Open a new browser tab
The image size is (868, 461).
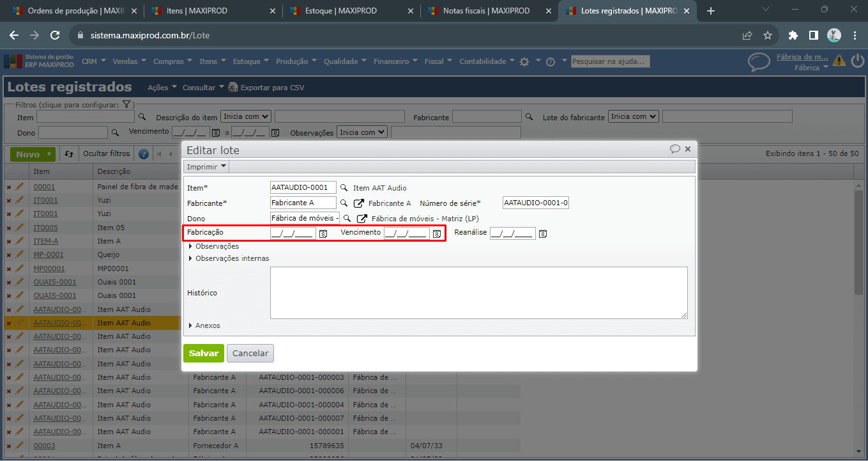(x=711, y=11)
